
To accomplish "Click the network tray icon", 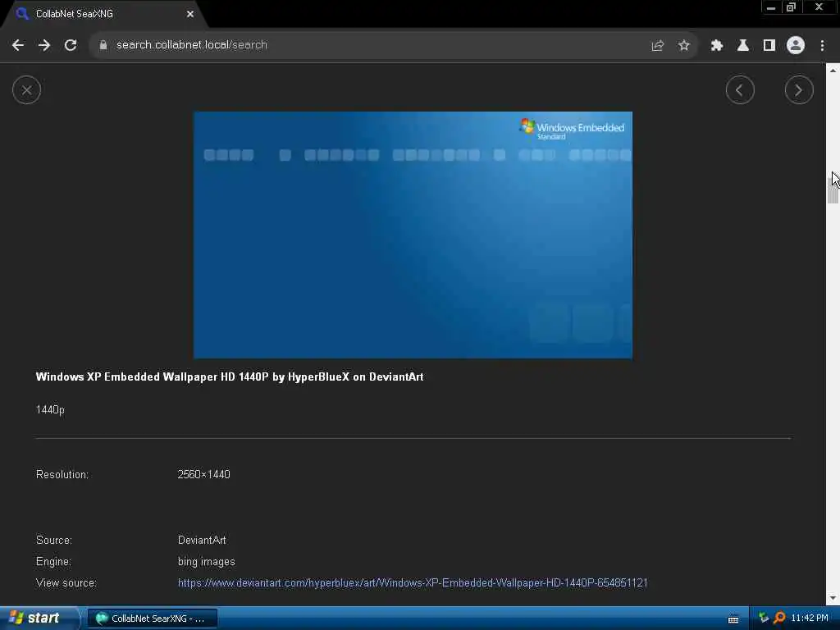I will 764,619.
